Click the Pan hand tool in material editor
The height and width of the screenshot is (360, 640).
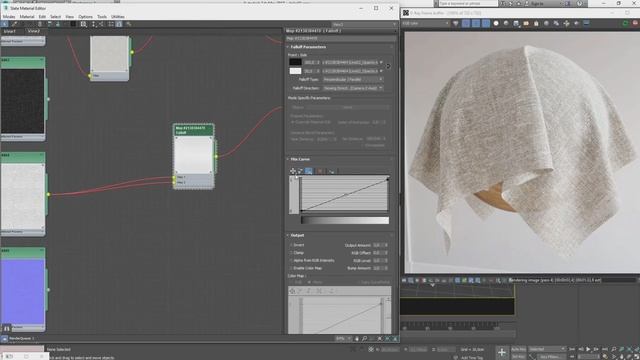pos(357,338)
